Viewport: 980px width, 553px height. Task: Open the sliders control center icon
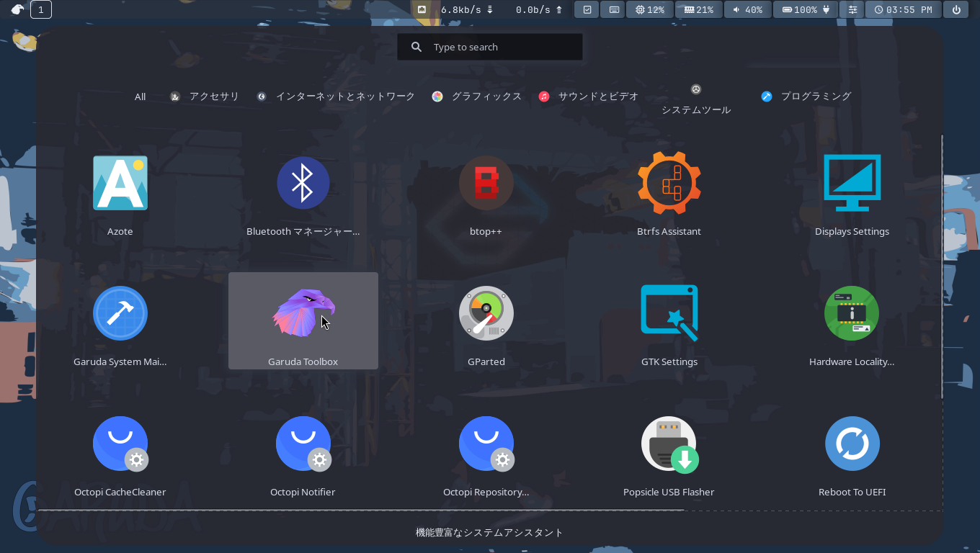coord(852,9)
